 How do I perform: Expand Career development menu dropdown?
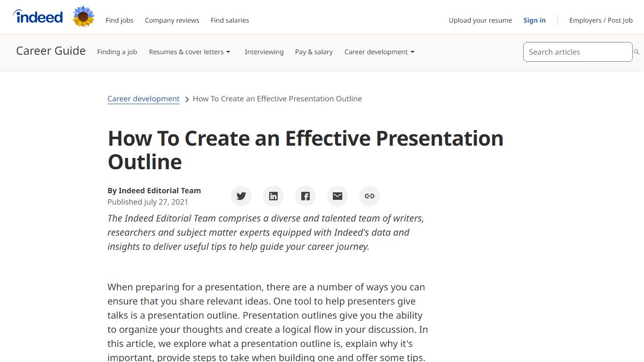[x=380, y=52]
